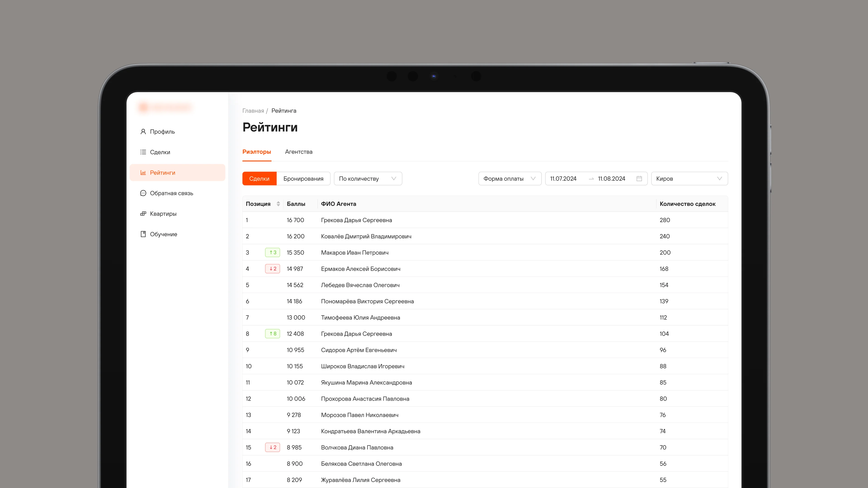Click agent Макаров Иван Петрович row
Screen dimensions: 868x488
pos(354,253)
